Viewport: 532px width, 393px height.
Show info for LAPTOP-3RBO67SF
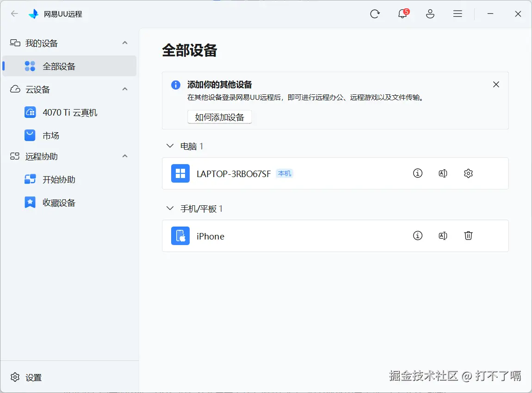pos(417,173)
